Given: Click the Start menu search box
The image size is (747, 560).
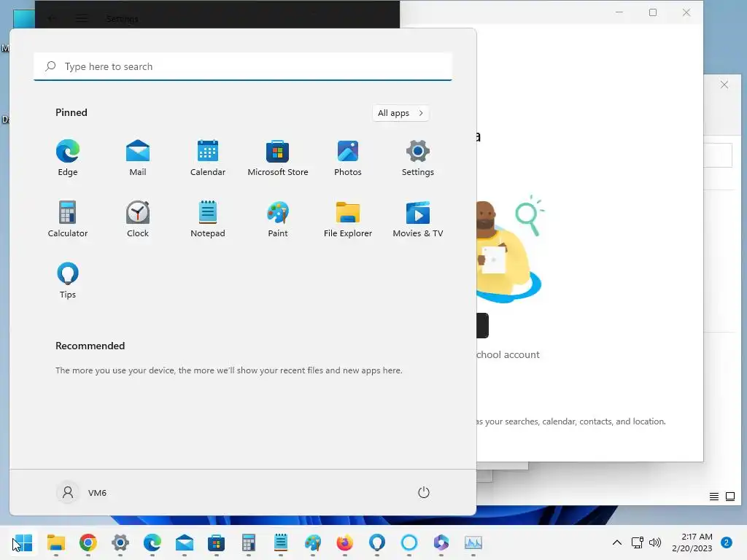Looking at the screenshot, I should [243, 66].
